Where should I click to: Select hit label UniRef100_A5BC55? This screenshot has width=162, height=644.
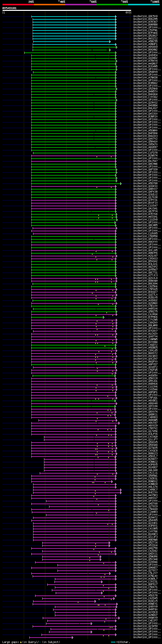click(x=145, y=42)
